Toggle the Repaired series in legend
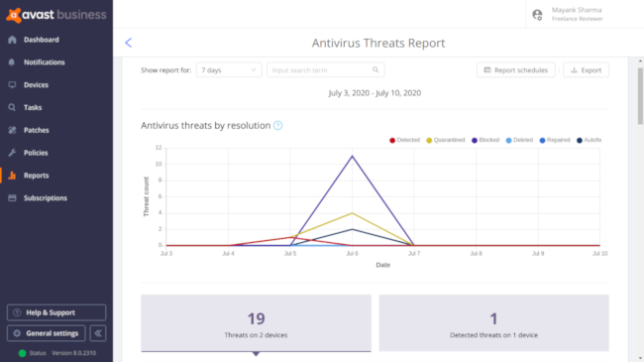Screen dimensions: 644x362 point(555,140)
